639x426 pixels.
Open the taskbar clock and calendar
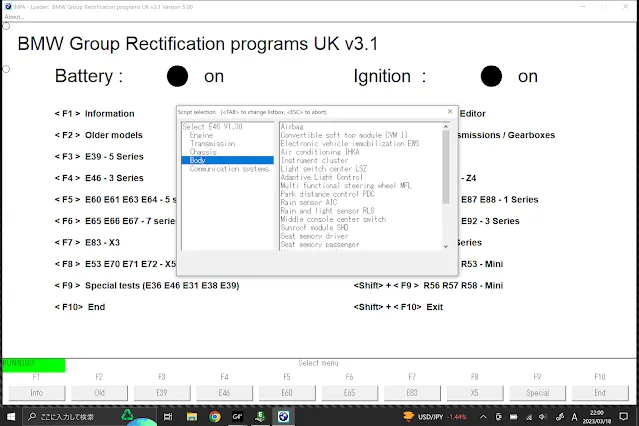coord(597,417)
